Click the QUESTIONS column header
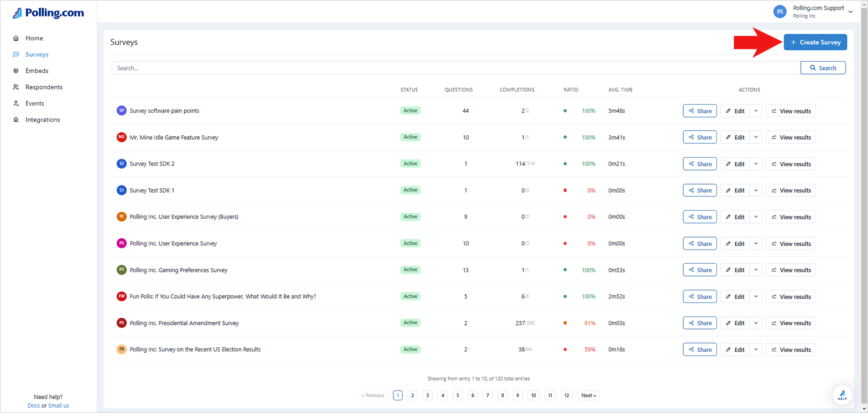This screenshot has height=413, width=868. [459, 90]
